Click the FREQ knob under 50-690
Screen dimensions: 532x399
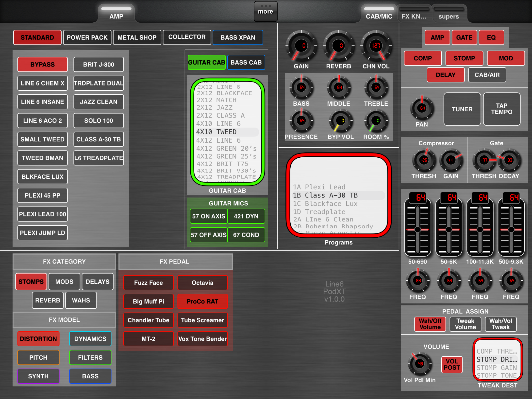point(418,281)
